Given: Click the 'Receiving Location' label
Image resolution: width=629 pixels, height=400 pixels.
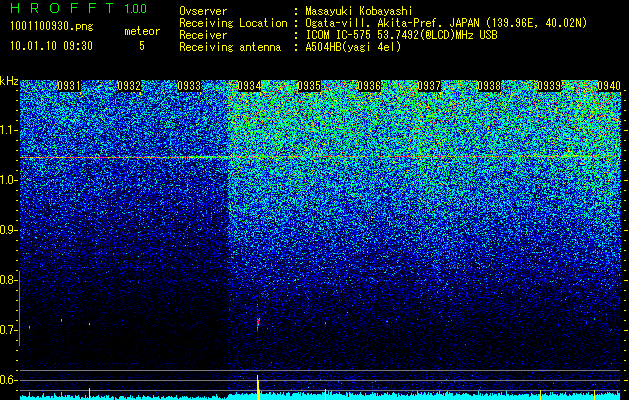Looking at the screenshot, I should 233,23.
